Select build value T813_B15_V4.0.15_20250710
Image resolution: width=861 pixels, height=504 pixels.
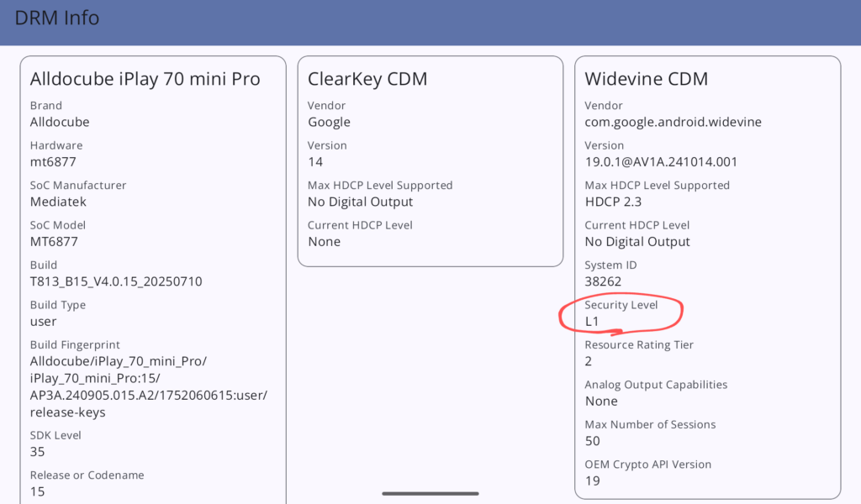point(116,282)
